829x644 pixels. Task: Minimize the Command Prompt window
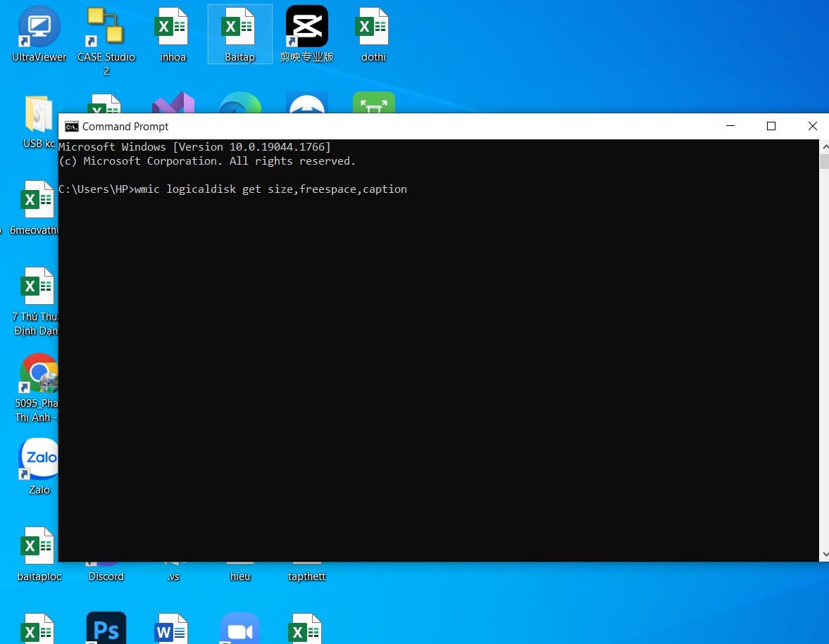coord(730,126)
